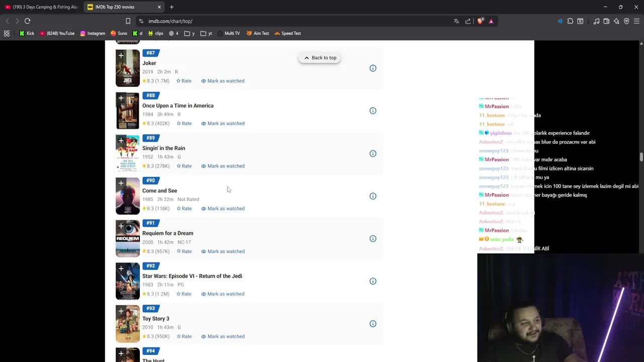Open info for Requiem for a Dream

(x=373, y=239)
